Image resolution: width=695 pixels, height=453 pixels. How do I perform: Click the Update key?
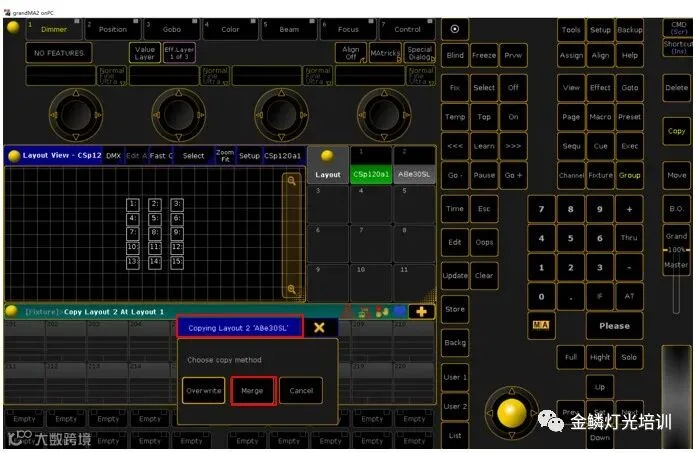point(455,275)
